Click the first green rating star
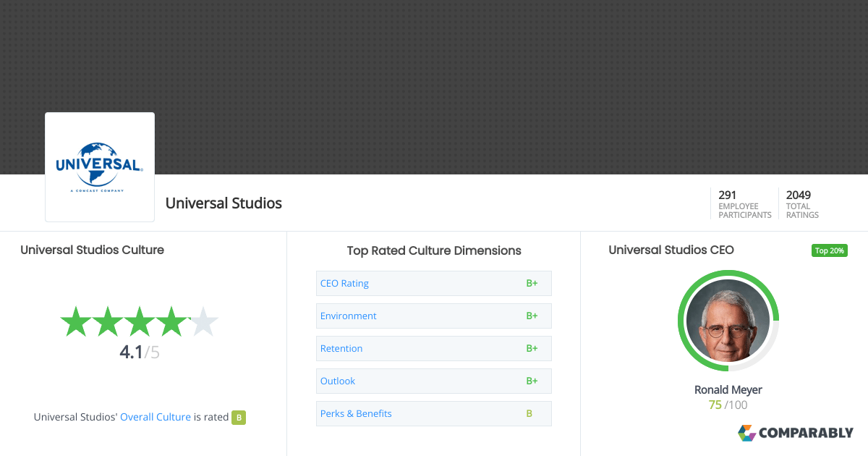 click(75, 321)
